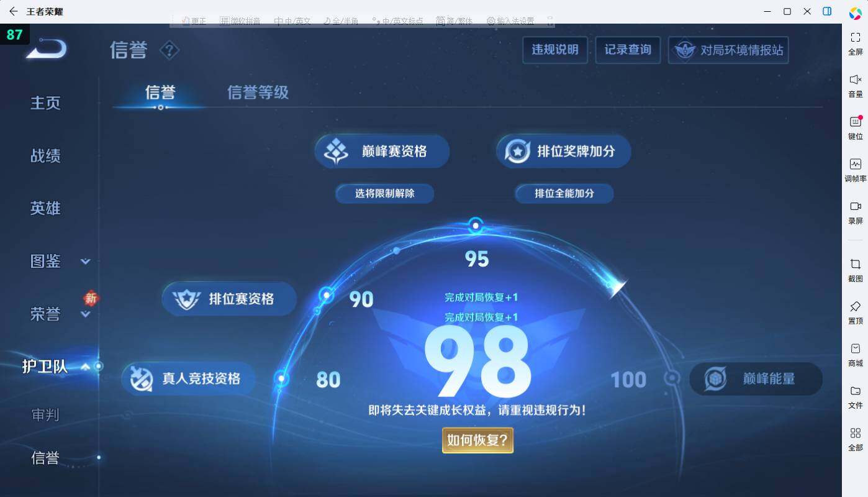Pin the window using 置顶 icon
The image size is (868, 497).
point(855,311)
